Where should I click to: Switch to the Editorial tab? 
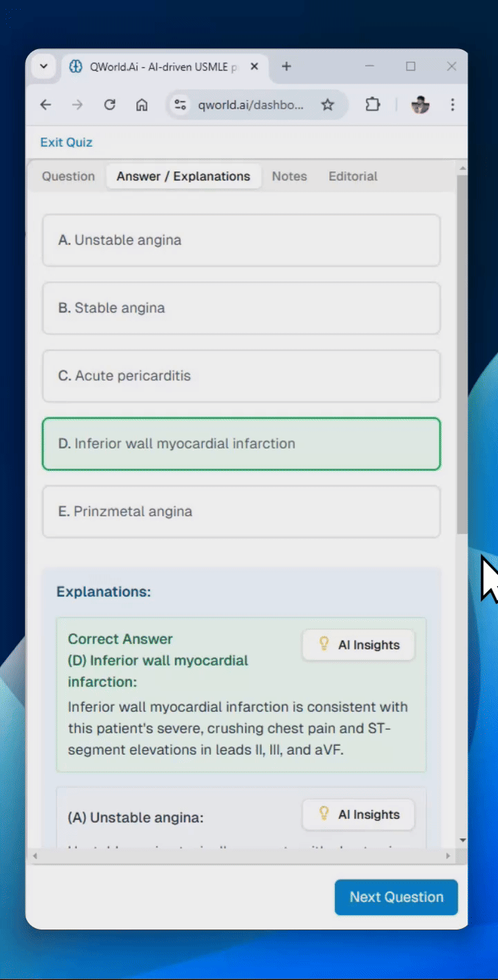(x=353, y=176)
